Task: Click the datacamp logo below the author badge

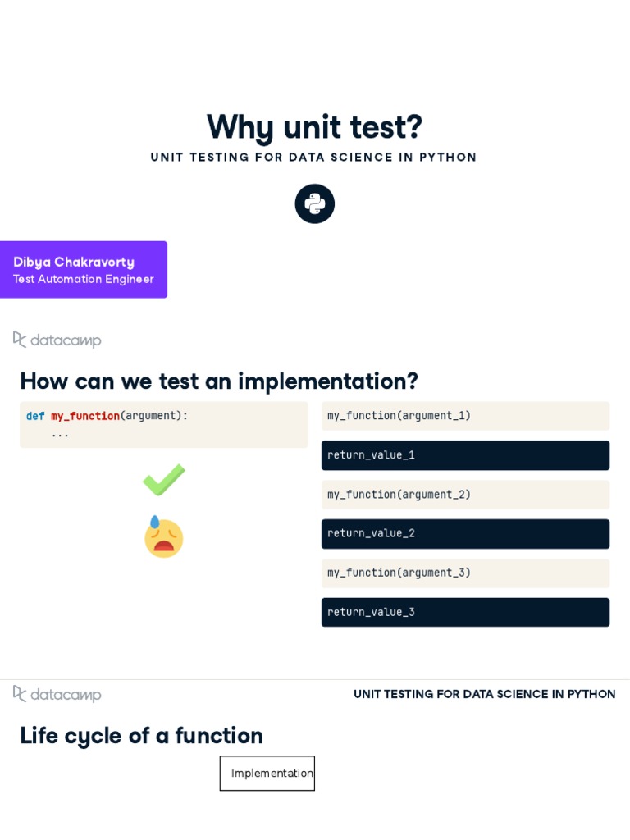Action: pyautogui.click(x=57, y=340)
